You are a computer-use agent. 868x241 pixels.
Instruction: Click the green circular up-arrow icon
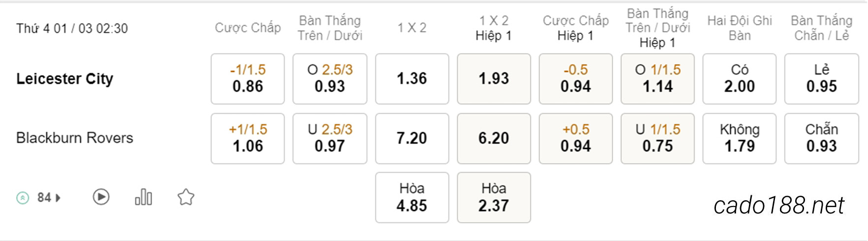pos(23,198)
